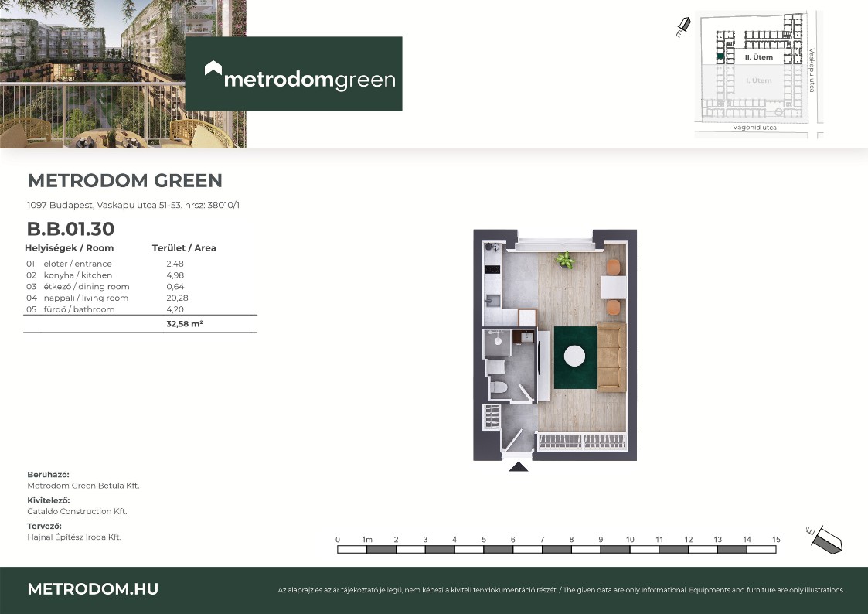Select the upper orange chair by the dining table
This screenshot has height=614, width=868.
point(613,268)
